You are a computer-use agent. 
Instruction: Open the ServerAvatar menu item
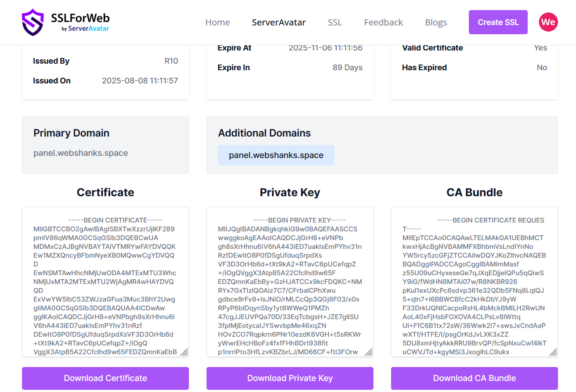[279, 22]
